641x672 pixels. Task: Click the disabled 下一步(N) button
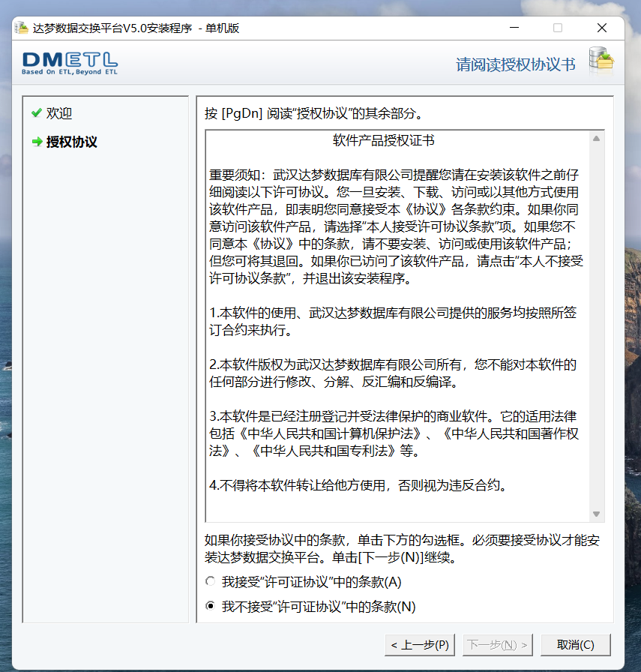point(498,644)
